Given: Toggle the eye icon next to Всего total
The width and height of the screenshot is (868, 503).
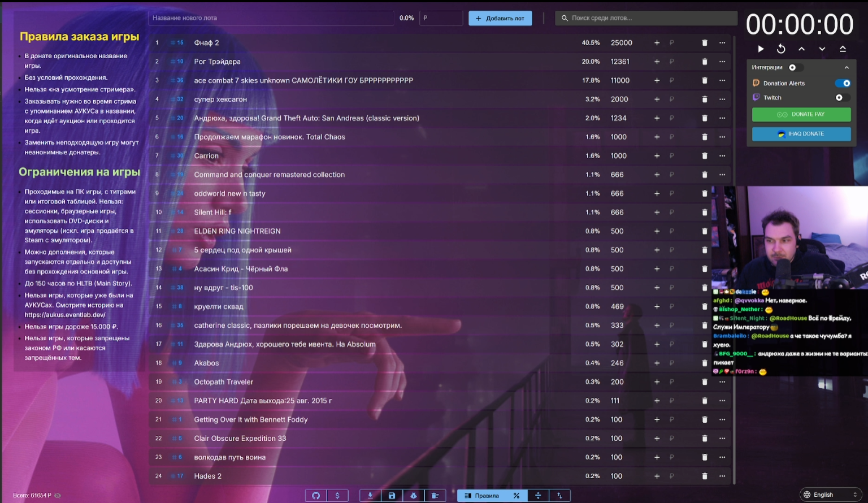Looking at the screenshot, I should click(x=57, y=496).
